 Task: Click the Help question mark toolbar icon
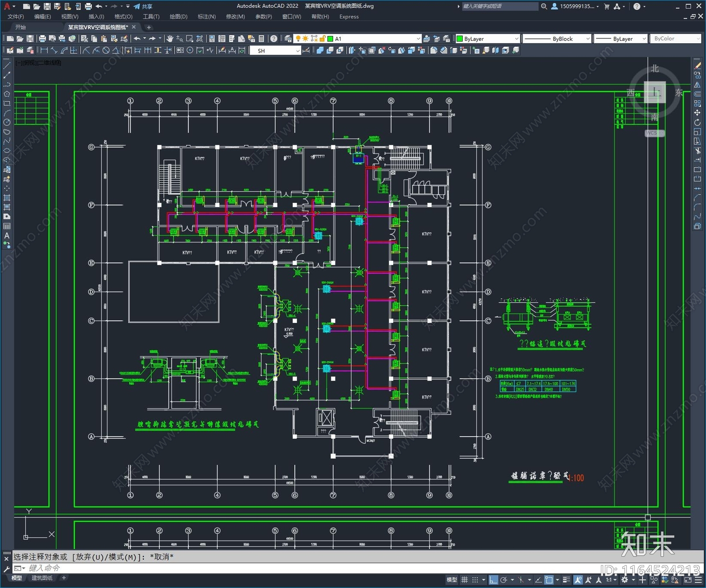[x=274, y=39]
